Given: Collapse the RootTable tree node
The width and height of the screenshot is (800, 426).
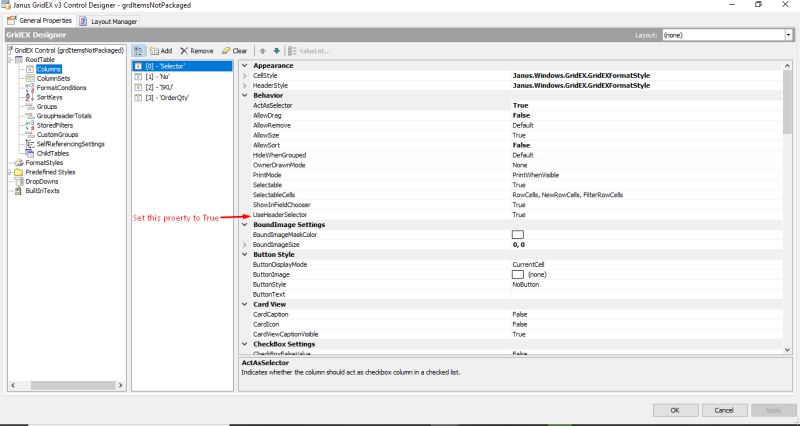Looking at the screenshot, I should pyautogui.click(x=10, y=60).
